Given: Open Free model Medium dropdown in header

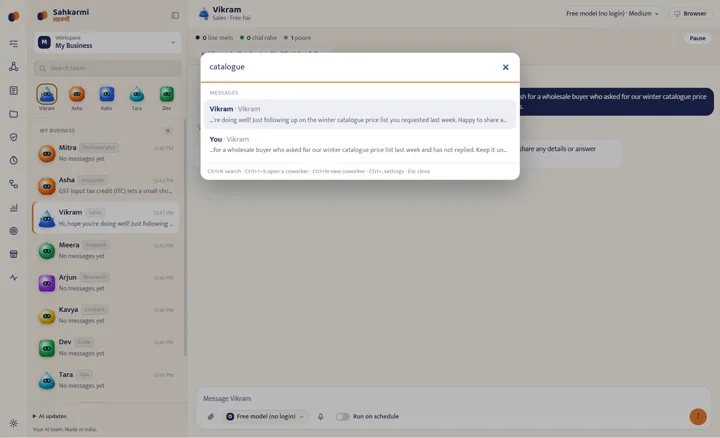Looking at the screenshot, I should click(x=612, y=14).
